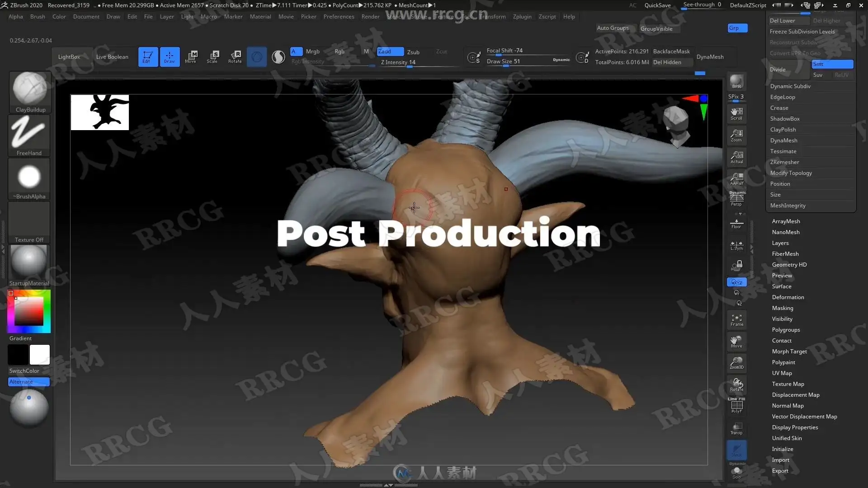868x488 pixels.
Task: Select the Move tool in top toolbar
Action: click(191, 56)
